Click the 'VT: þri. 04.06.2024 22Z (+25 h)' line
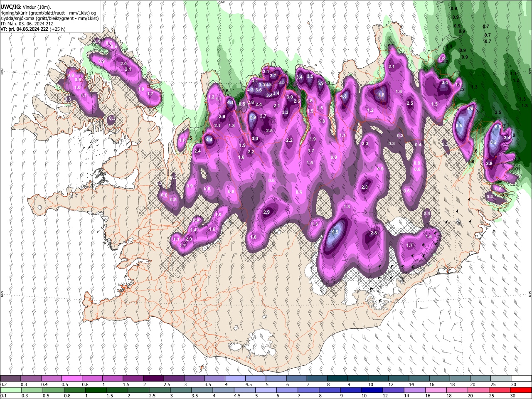Screen dimensions: 532x399 [x=32, y=29]
